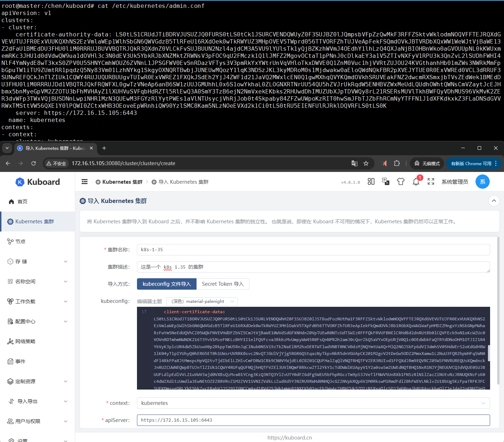Viewport: 504px width, 442px height.
Task: Toggle fullscreen icon in Kuboard header
Action: tap(431, 182)
